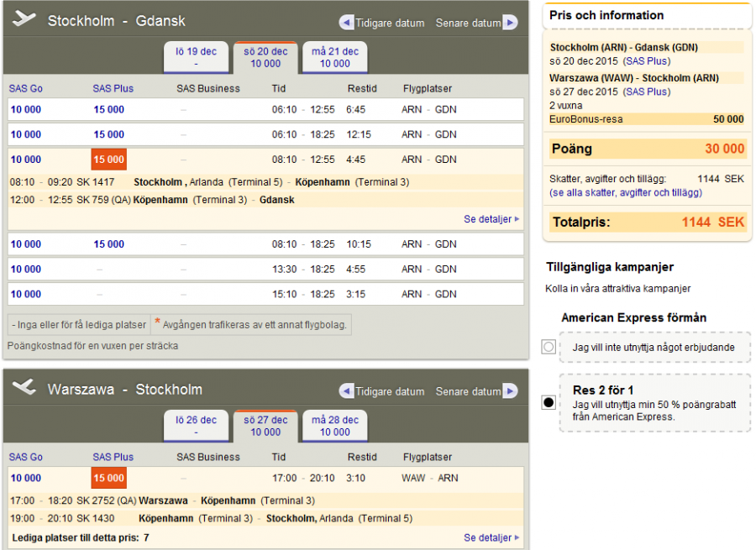
Task: Click right arrow for later dates on Warszawa flight
Action: 510,391
